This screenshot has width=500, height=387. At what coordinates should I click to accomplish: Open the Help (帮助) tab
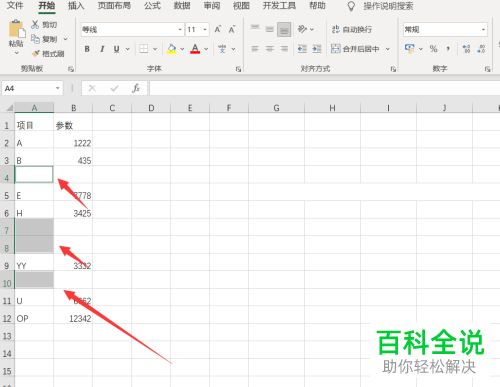click(317, 6)
